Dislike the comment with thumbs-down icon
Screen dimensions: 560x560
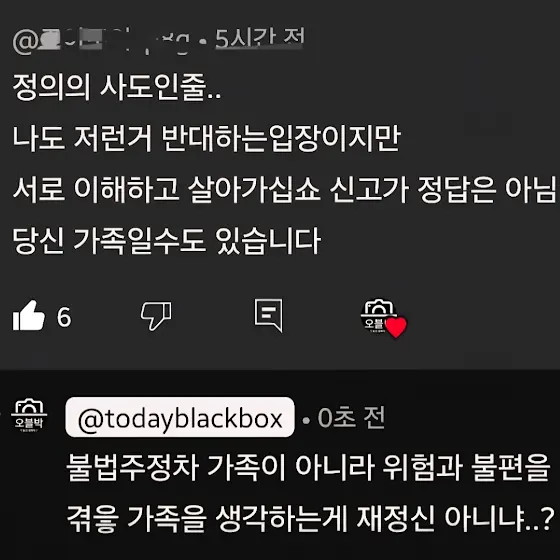[x=156, y=316]
